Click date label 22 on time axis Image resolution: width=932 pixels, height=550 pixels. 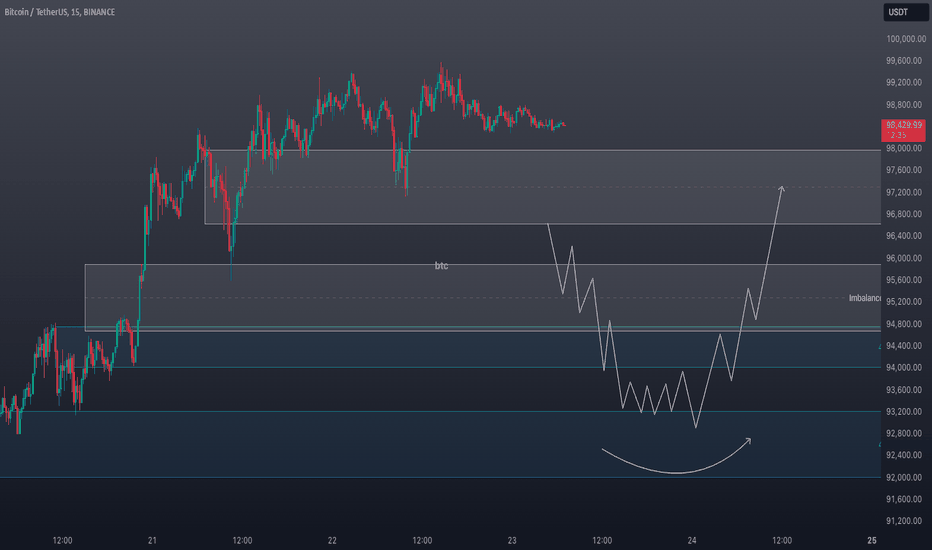(x=332, y=540)
